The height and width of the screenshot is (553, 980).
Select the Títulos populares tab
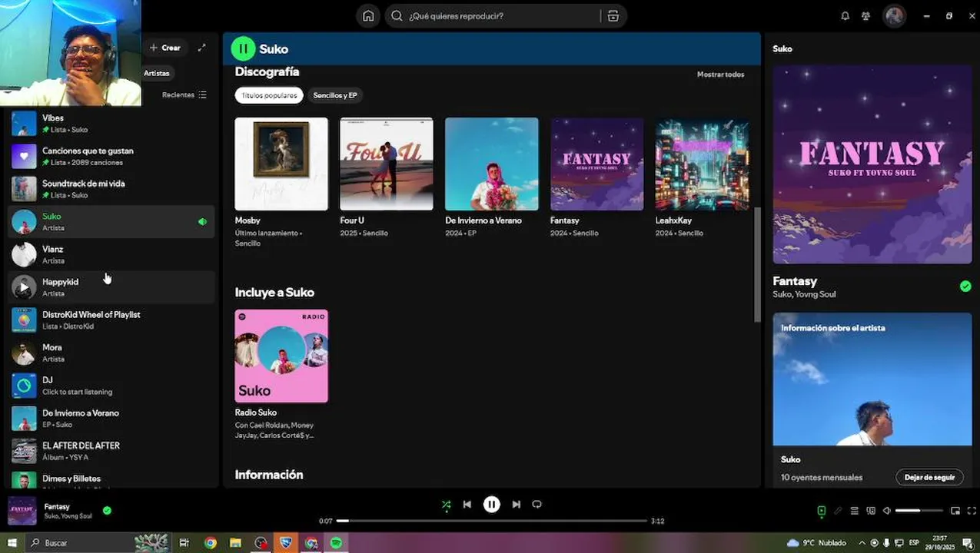pos(269,95)
